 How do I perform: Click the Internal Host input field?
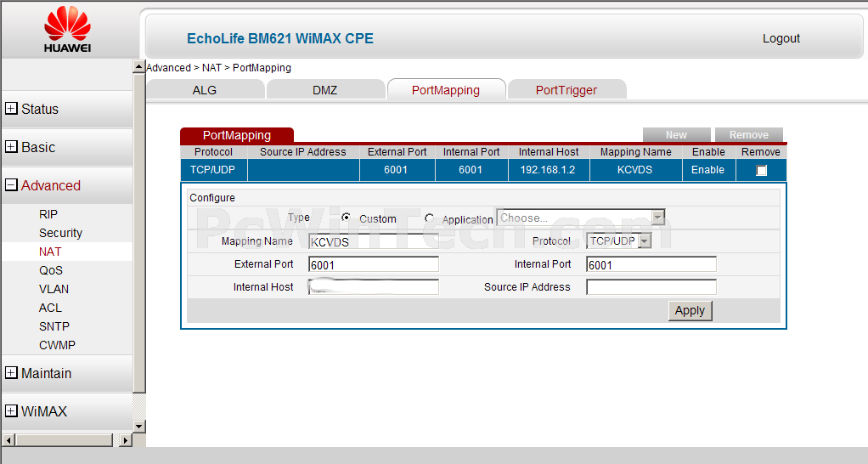coord(374,287)
